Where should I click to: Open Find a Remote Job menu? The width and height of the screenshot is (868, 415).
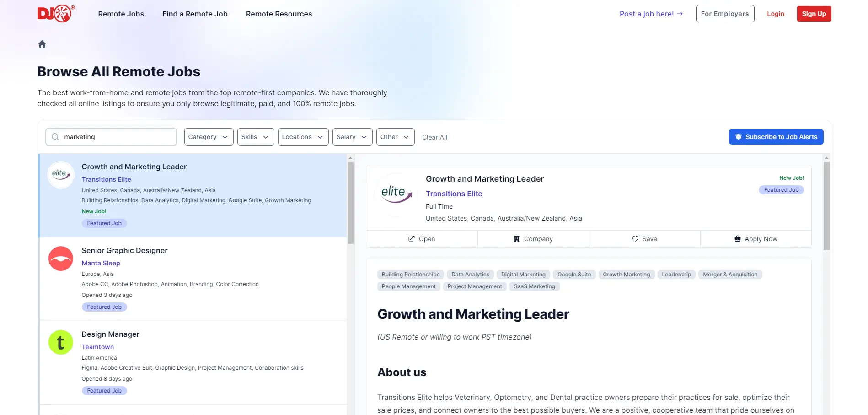coord(195,14)
